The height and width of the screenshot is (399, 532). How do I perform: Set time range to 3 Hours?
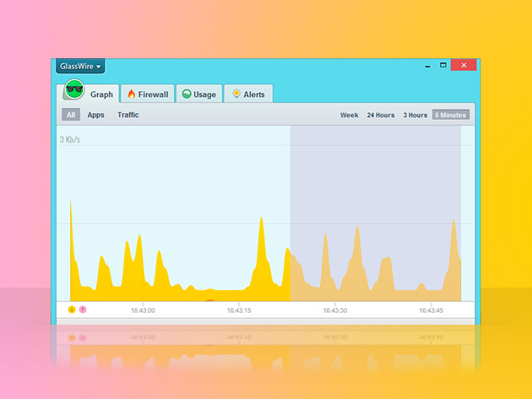pyautogui.click(x=415, y=115)
